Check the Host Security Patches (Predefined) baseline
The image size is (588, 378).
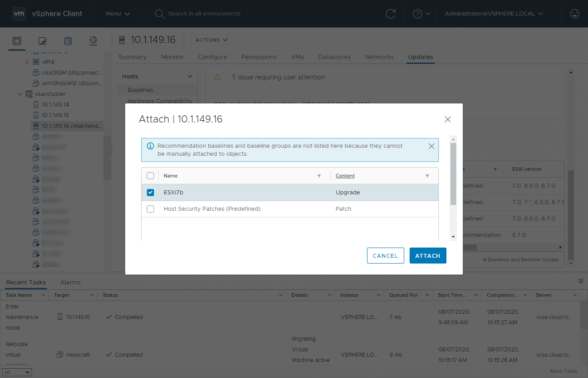[x=150, y=209]
